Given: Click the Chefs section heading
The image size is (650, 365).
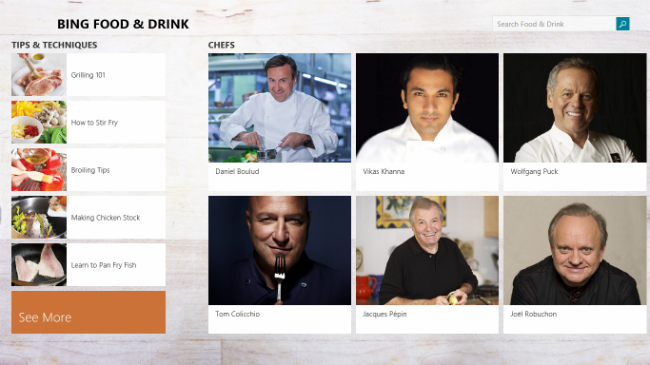Looking at the screenshot, I should [221, 45].
